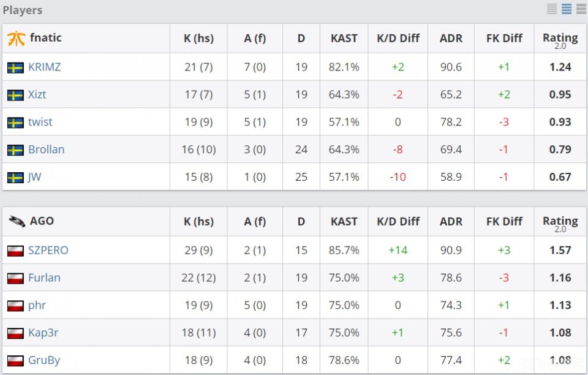The height and width of the screenshot is (375, 588).
Task: Open Furlan's player page
Action: point(44,278)
